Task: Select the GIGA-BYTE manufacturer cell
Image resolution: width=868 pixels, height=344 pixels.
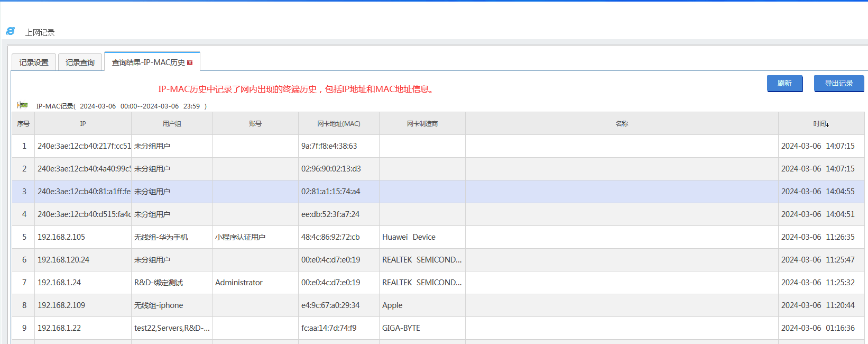Action: pos(401,328)
